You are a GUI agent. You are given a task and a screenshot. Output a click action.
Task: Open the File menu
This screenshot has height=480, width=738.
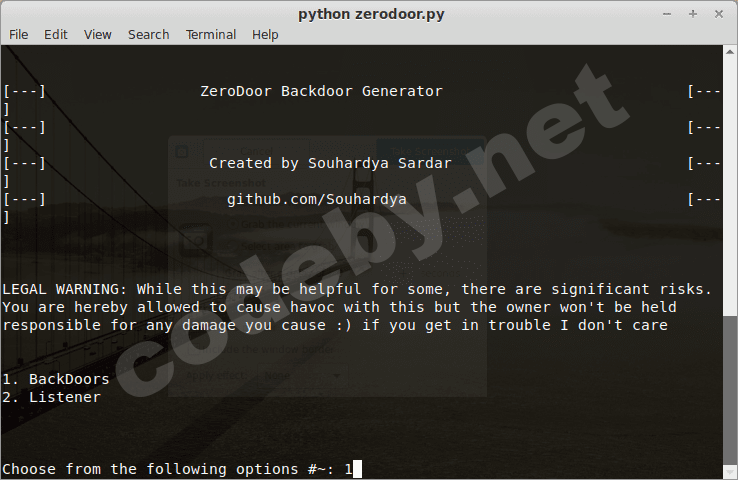click(x=18, y=35)
